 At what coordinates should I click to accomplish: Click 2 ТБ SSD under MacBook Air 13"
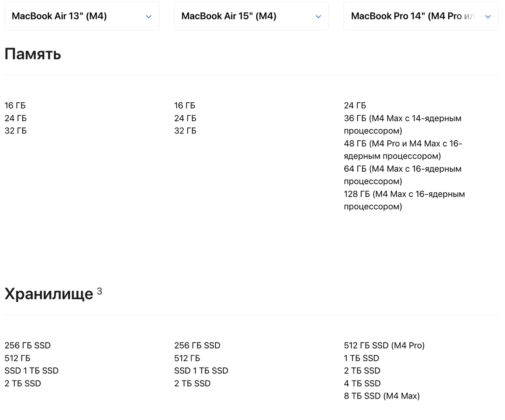pyautogui.click(x=23, y=383)
